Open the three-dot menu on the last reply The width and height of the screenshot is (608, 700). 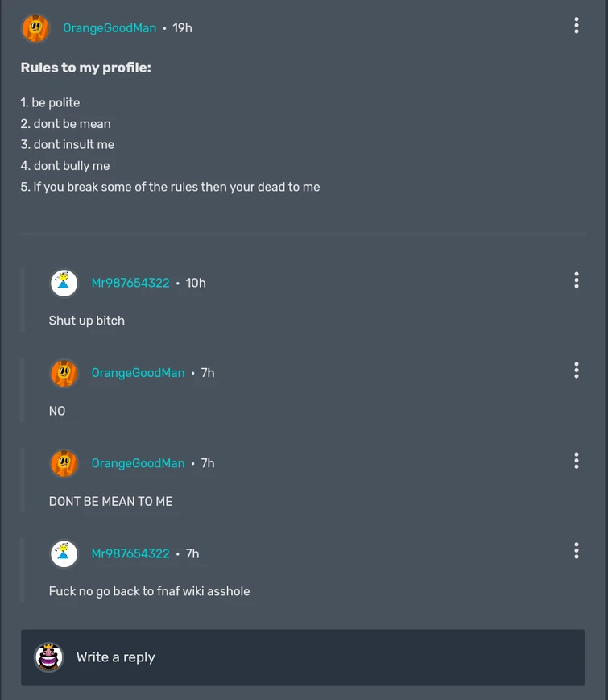tap(577, 551)
